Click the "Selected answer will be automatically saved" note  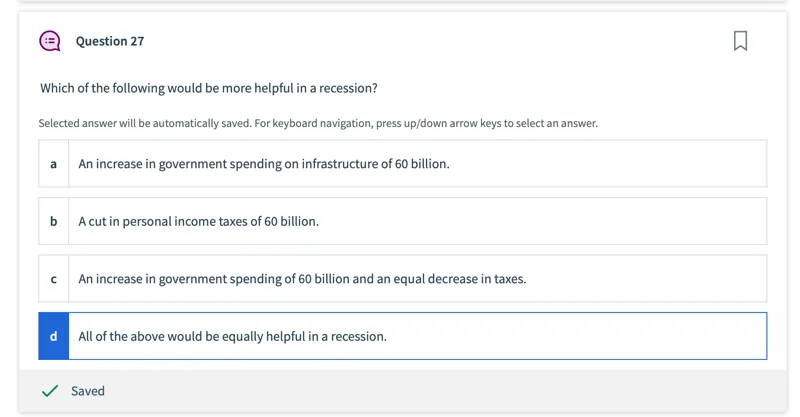318,124
